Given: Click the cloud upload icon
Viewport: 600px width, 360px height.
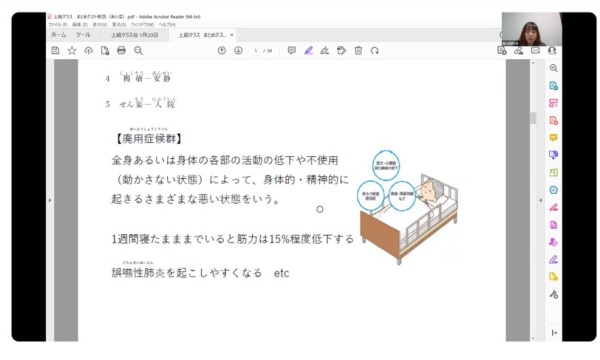Looking at the screenshot, I should [88, 50].
